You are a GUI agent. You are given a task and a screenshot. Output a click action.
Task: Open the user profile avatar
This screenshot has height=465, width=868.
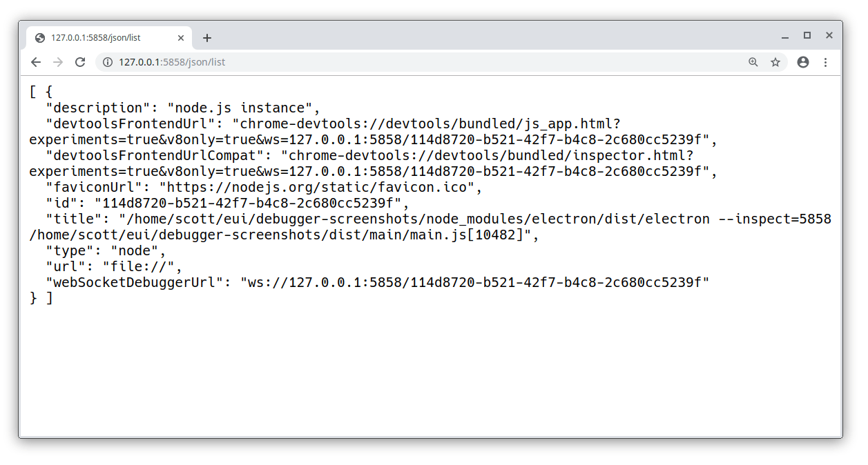[802, 62]
